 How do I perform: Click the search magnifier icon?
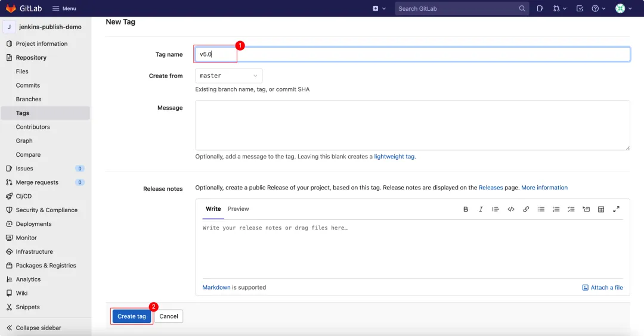click(522, 8)
